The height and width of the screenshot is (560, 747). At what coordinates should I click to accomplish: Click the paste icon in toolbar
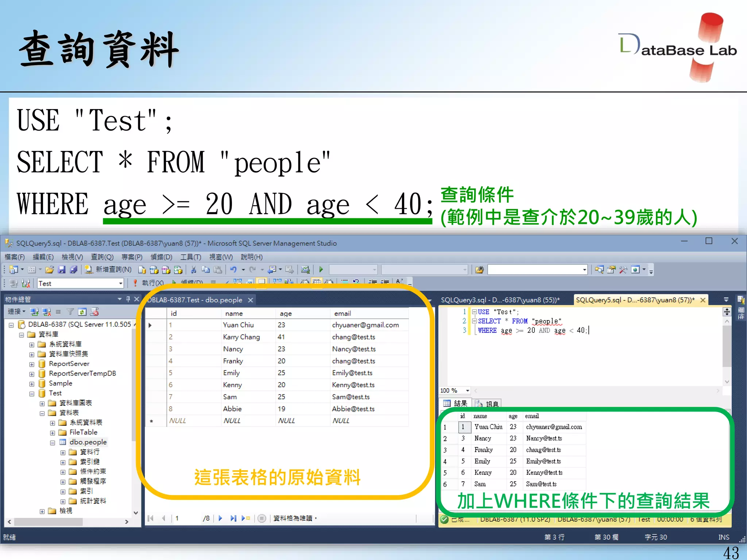tap(218, 270)
